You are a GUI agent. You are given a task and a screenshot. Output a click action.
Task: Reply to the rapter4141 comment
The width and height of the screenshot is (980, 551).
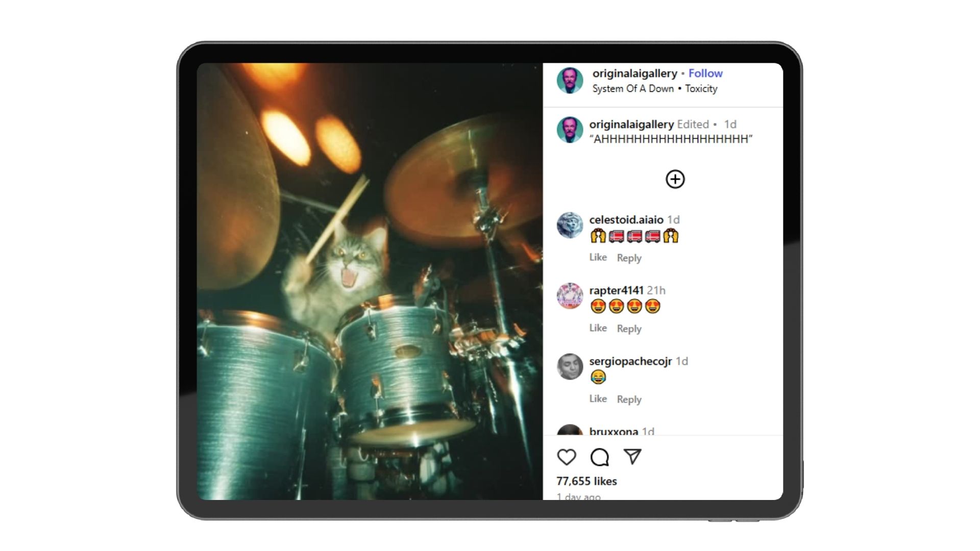click(629, 329)
